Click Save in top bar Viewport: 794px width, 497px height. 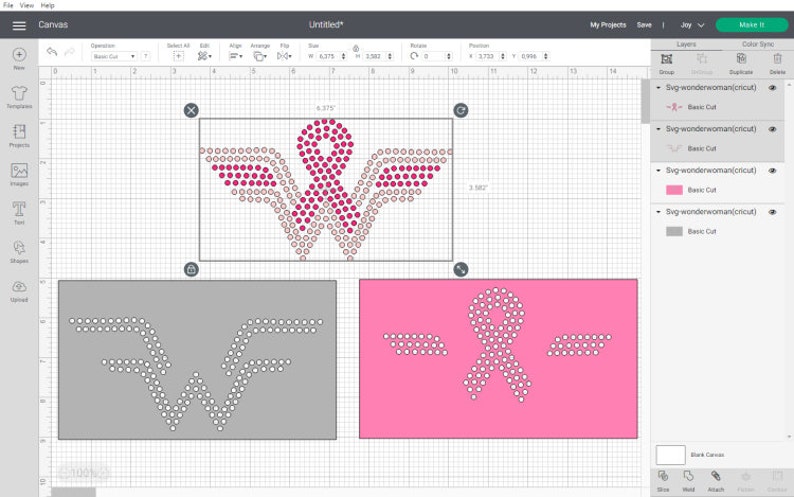[x=644, y=25]
